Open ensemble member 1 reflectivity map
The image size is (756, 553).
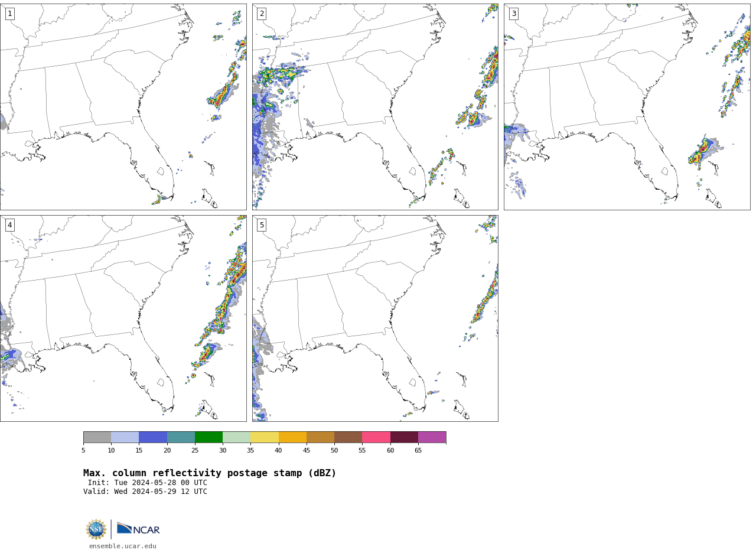pos(123,107)
